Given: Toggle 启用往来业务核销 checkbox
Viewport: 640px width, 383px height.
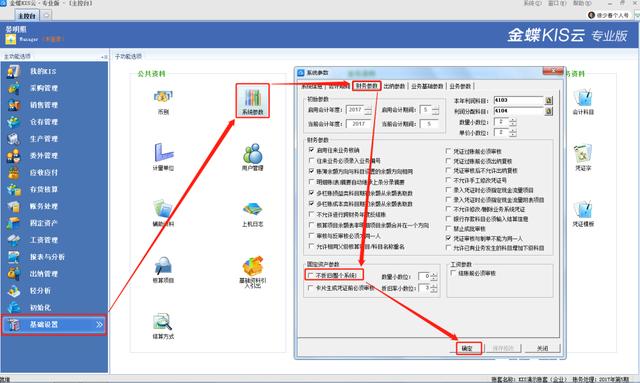Looking at the screenshot, I should coord(312,150).
